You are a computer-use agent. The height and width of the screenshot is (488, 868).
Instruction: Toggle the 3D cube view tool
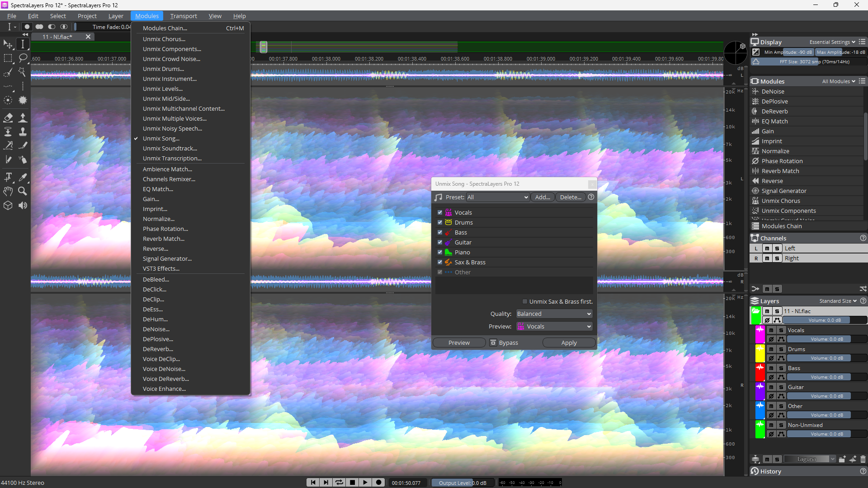click(8, 205)
